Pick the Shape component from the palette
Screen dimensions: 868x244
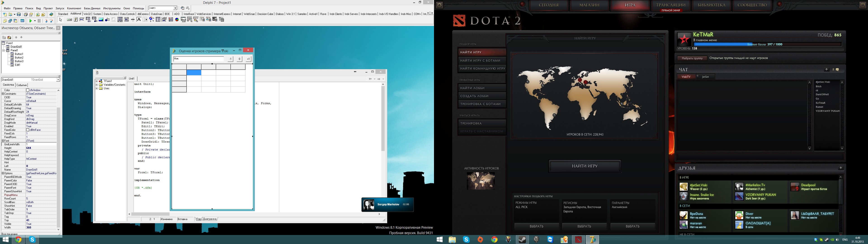pyautogui.click(x=107, y=20)
